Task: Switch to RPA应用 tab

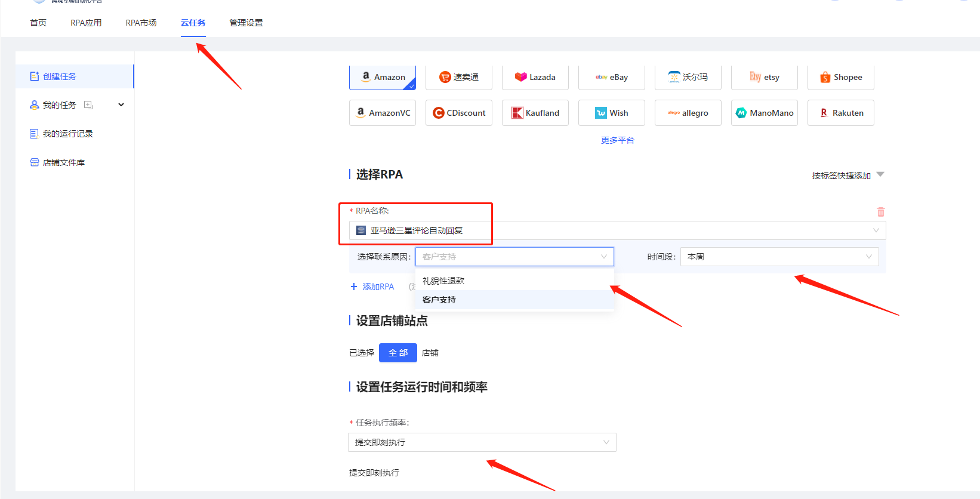Action: click(86, 23)
